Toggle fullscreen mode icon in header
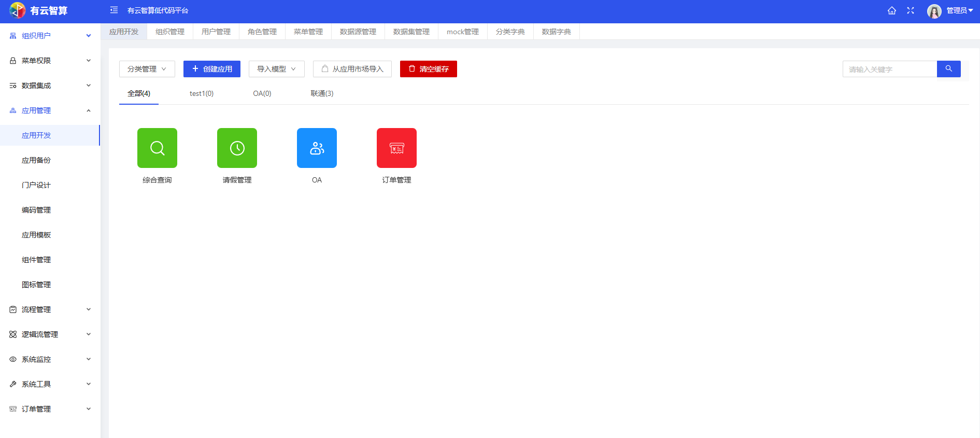This screenshot has height=438, width=980. coord(911,11)
